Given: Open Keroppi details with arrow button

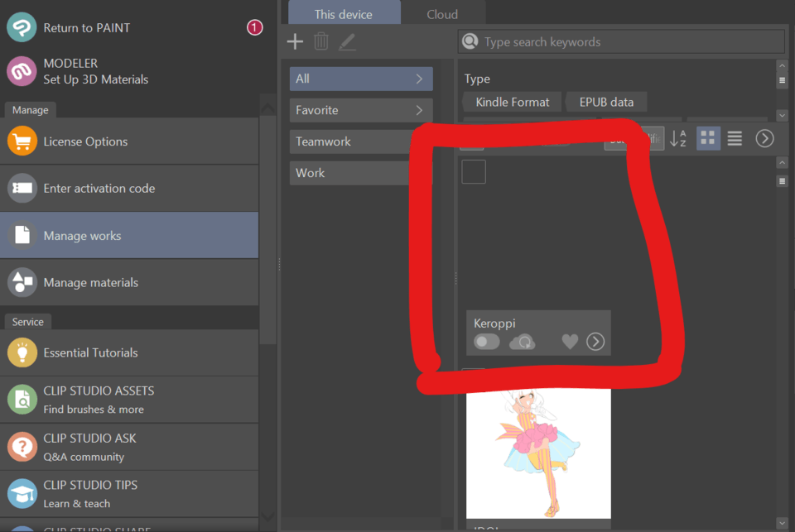Looking at the screenshot, I should [595, 341].
